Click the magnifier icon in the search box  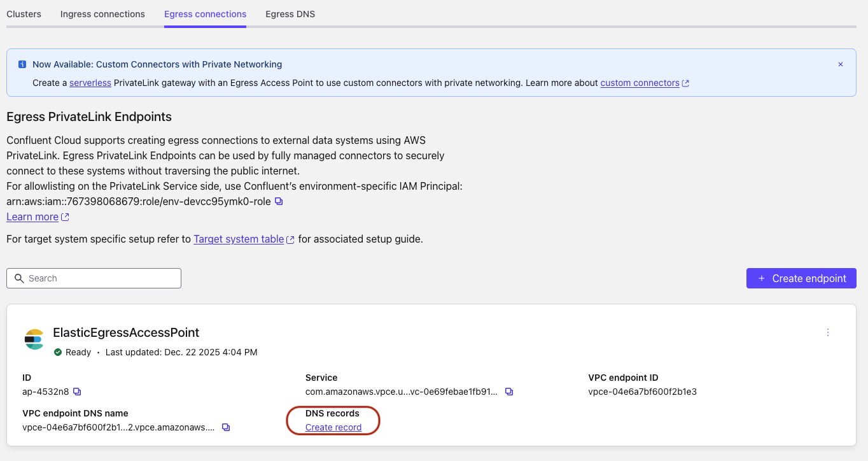pyautogui.click(x=18, y=278)
